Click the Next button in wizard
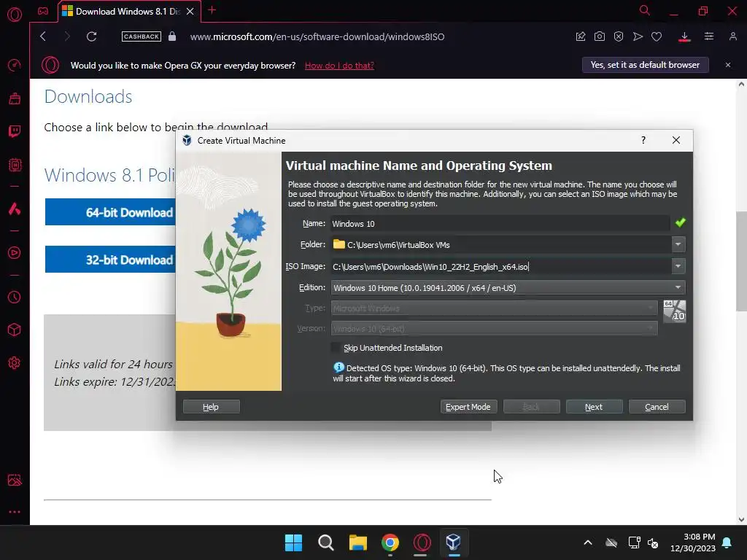The height and width of the screenshot is (560, 747). [x=594, y=407]
